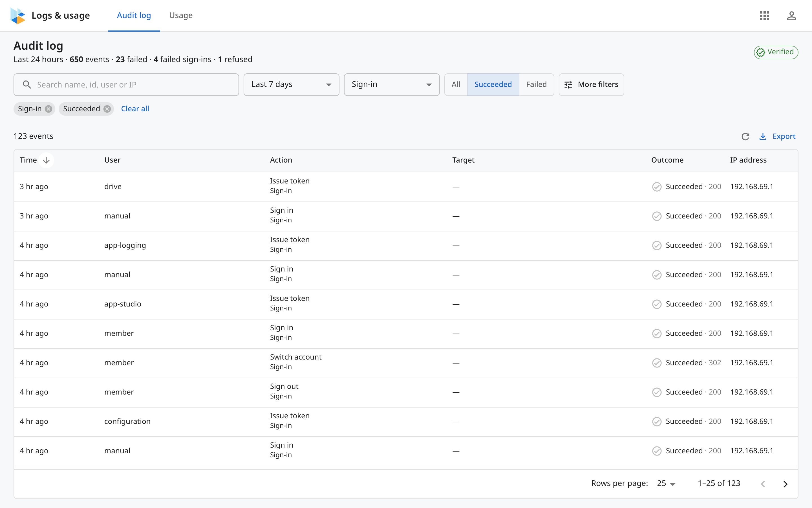This screenshot has width=812, height=508.
Task: Filter by Failed outcome toggle
Action: pos(536,85)
